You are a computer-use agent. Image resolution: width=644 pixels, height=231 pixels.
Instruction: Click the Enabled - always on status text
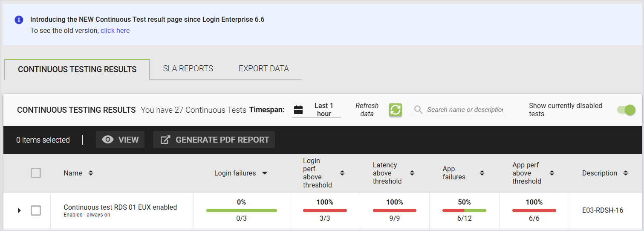click(x=87, y=215)
